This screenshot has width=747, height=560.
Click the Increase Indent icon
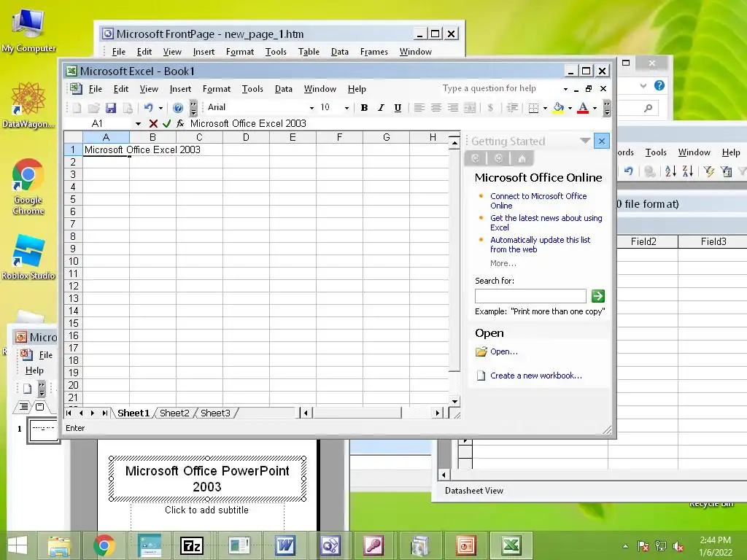click(x=512, y=108)
